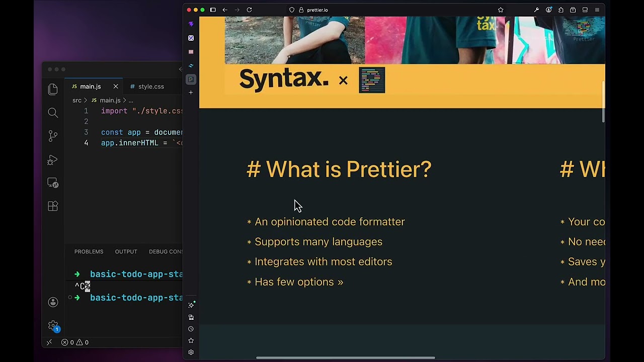Open Run and Debug in VS Code
The image size is (644, 362).
53,160
